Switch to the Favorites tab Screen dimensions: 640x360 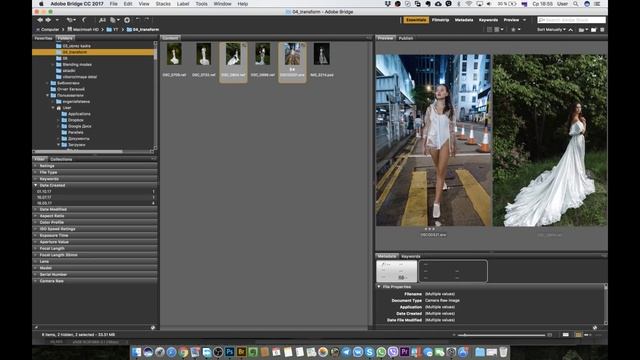pyautogui.click(x=43, y=38)
